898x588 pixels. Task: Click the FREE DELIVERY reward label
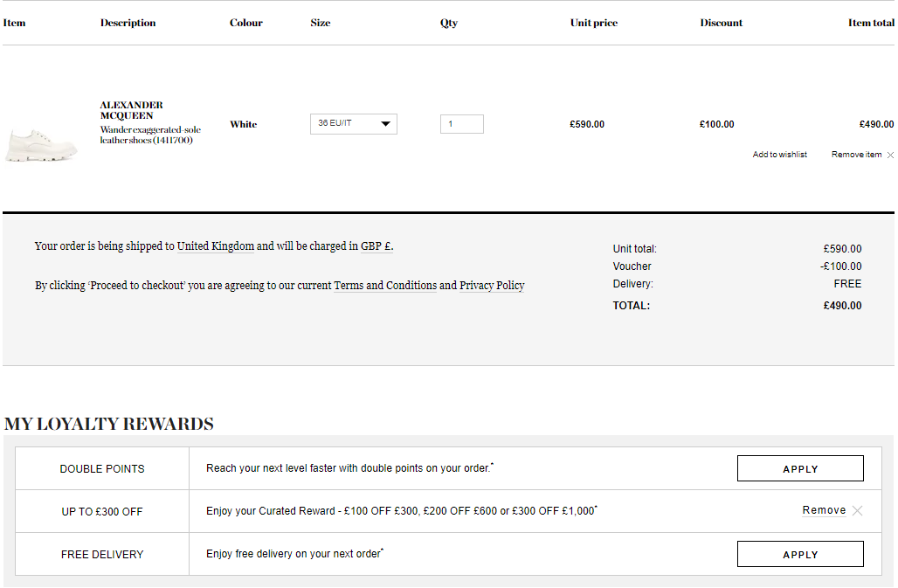tap(102, 555)
